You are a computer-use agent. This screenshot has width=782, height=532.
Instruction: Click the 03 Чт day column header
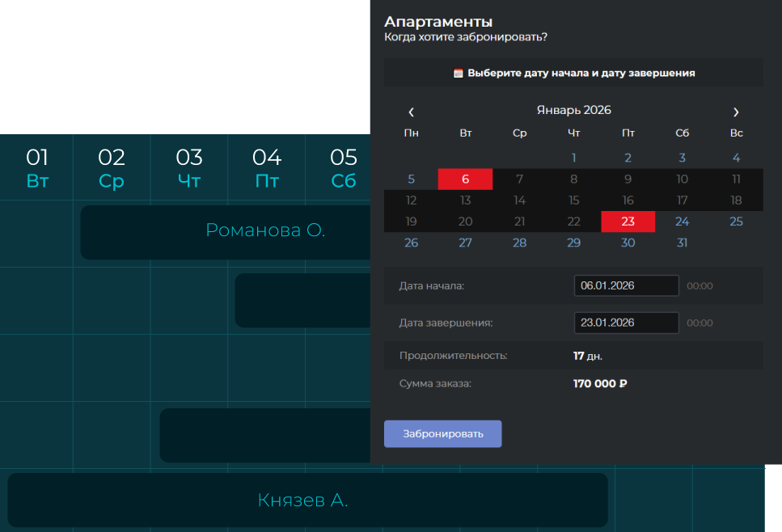coord(189,167)
